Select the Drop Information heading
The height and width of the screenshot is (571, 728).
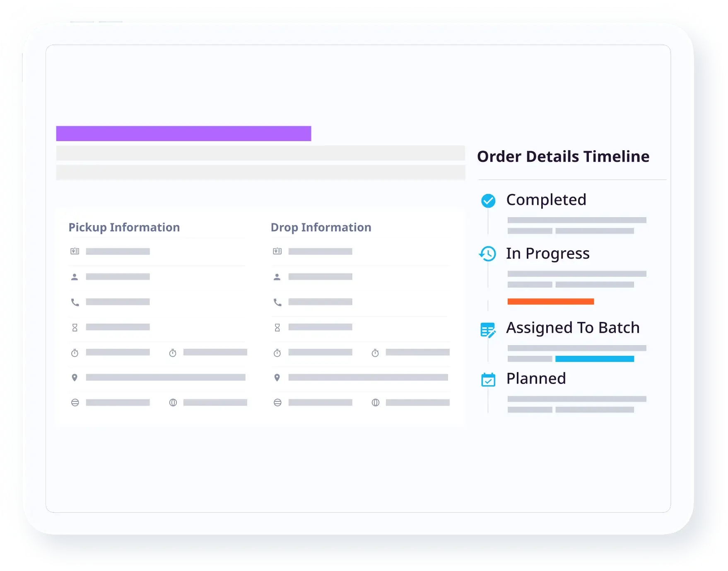click(321, 227)
